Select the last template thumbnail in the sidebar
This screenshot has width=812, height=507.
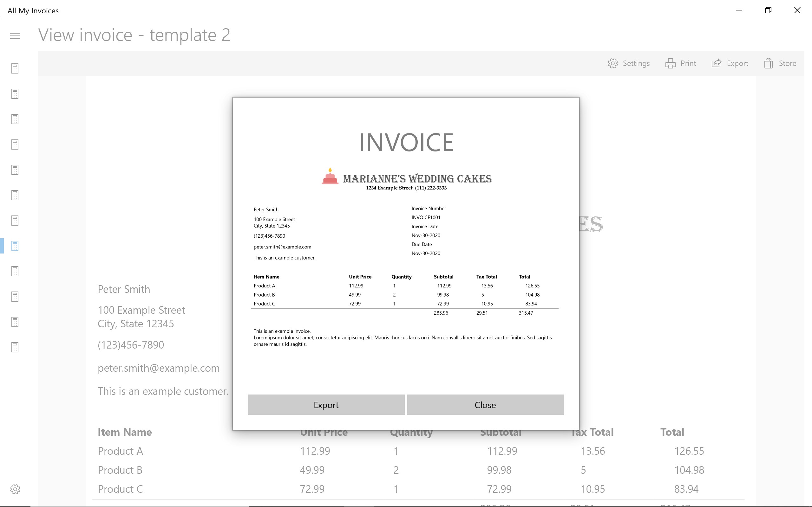(x=15, y=347)
